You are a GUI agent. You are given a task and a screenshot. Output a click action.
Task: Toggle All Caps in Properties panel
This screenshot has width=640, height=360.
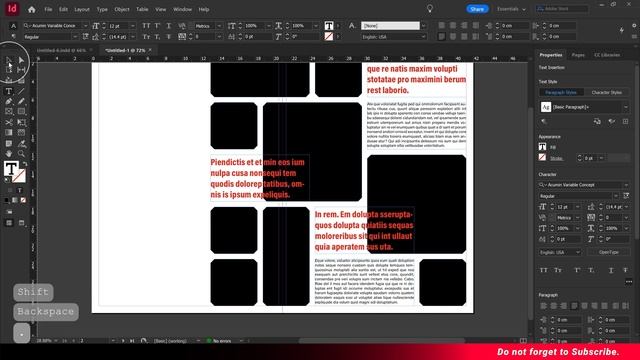pos(544,270)
